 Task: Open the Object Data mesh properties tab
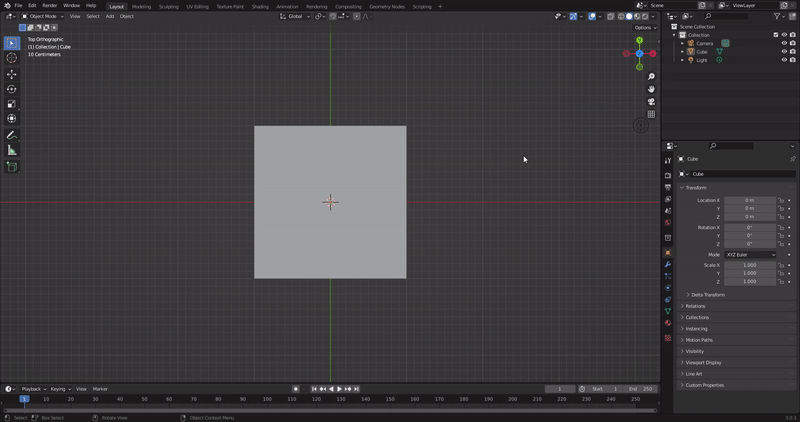pyautogui.click(x=668, y=311)
